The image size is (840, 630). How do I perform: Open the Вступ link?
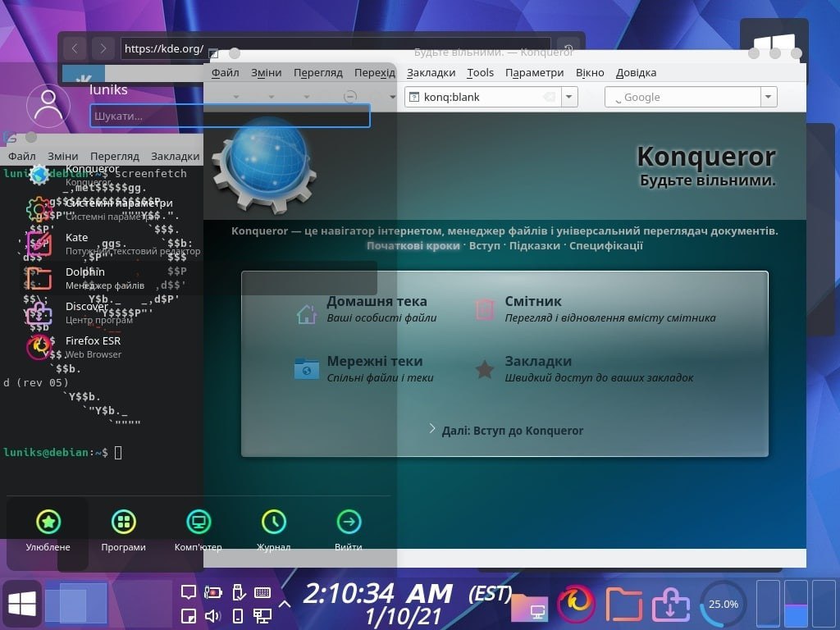[484, 245]
